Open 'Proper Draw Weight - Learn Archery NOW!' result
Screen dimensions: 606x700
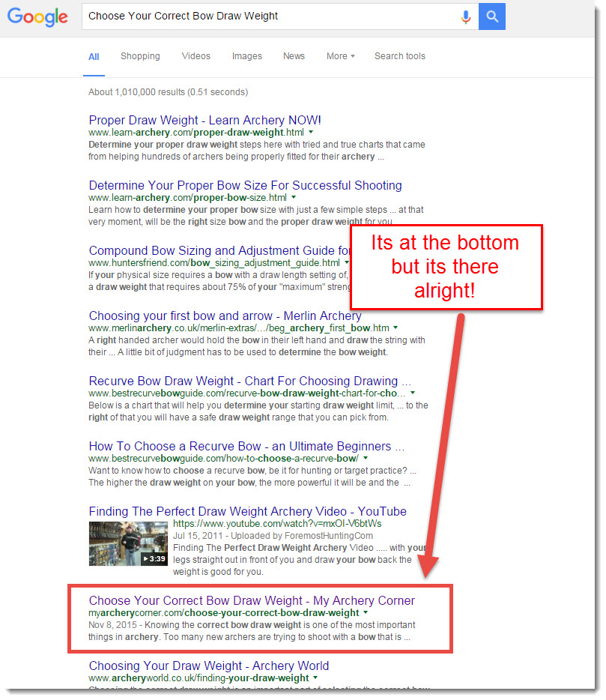point(204,120)
